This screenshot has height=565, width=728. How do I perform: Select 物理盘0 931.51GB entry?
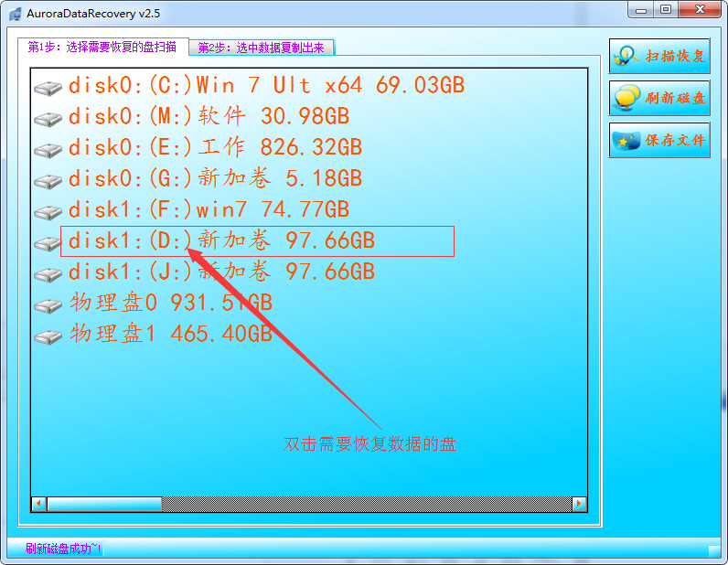tap(171, 303)
